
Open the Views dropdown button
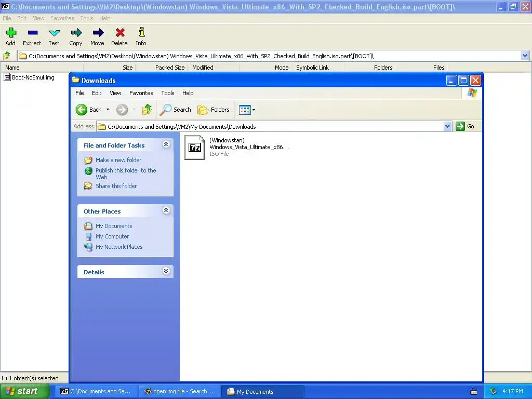point(247,110)
